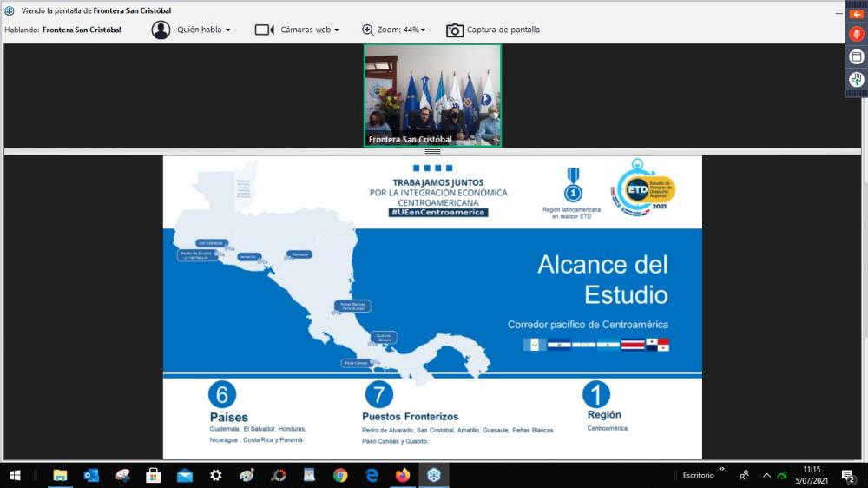Viewport: 868px width, 488px height.
Task: Click the webcam video camera icon
Action: (x=265, y=30)
